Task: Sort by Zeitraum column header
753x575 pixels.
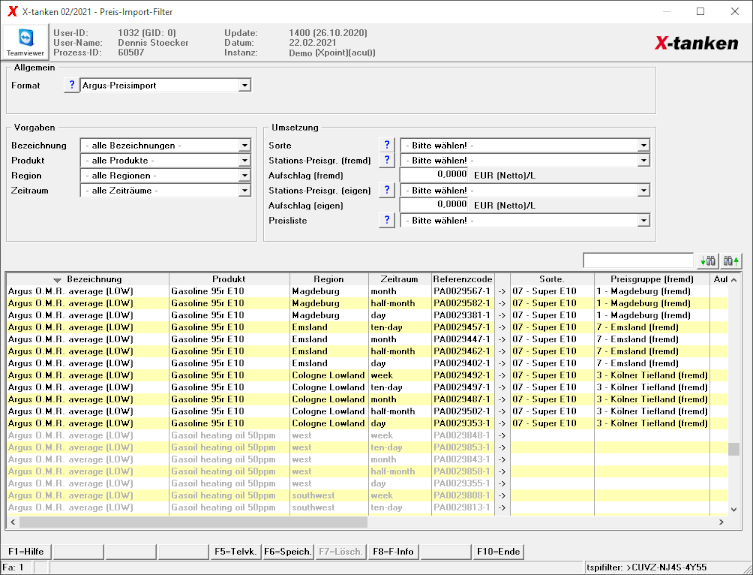Action: 400,279
